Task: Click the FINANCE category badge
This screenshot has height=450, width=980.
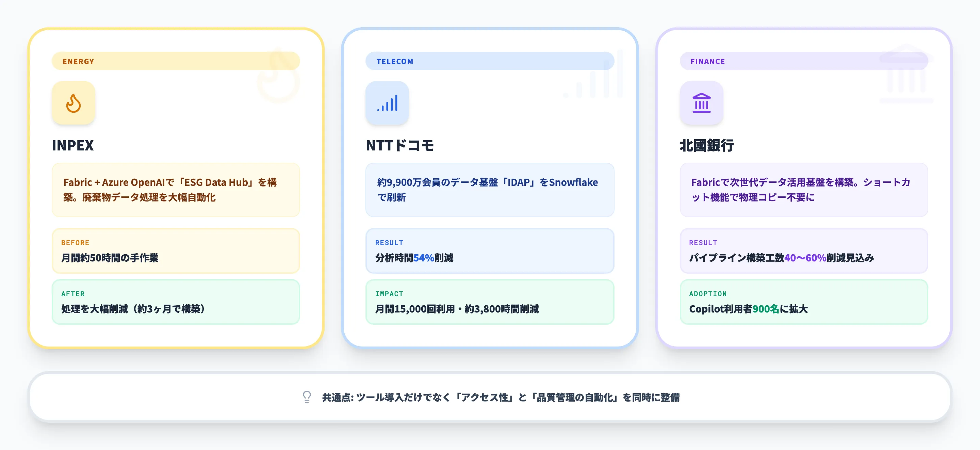Action: [707, 61]
